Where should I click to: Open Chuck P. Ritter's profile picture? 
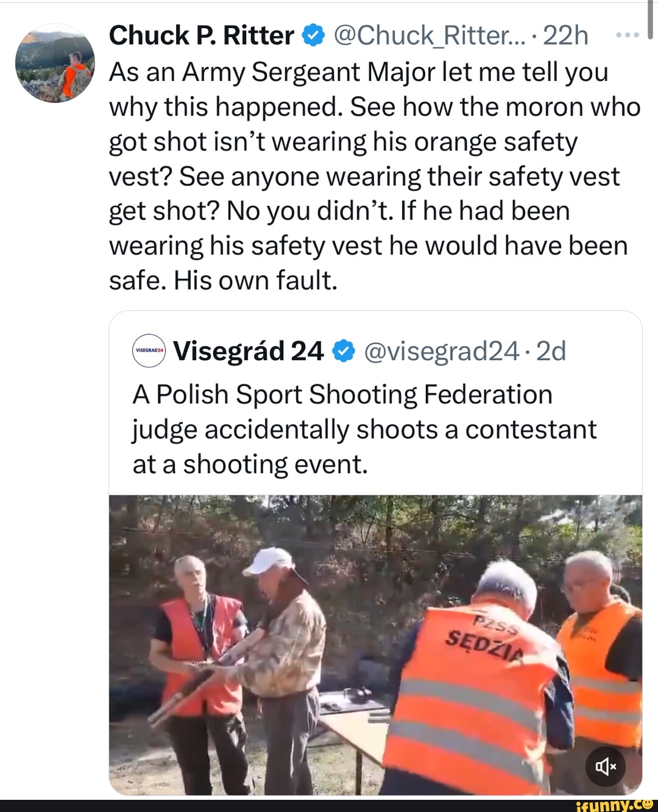point(55,63)
